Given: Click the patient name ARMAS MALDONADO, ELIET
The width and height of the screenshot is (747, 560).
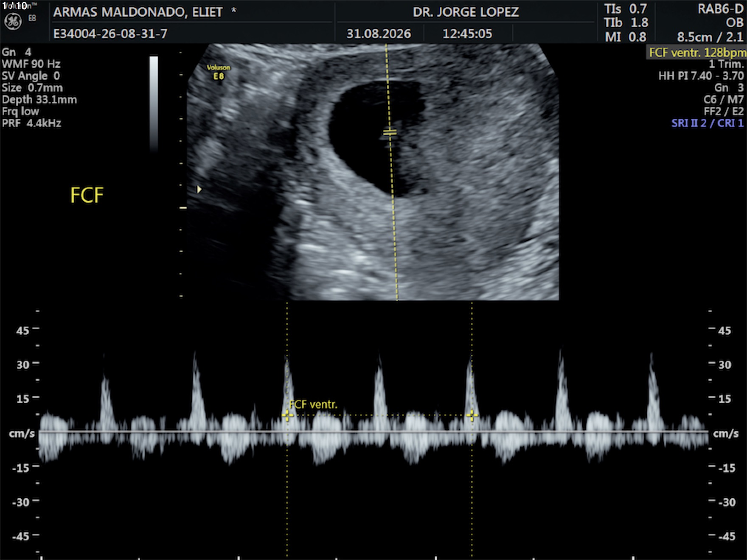Looking at the screenshot, I should (x=138, y=12).
